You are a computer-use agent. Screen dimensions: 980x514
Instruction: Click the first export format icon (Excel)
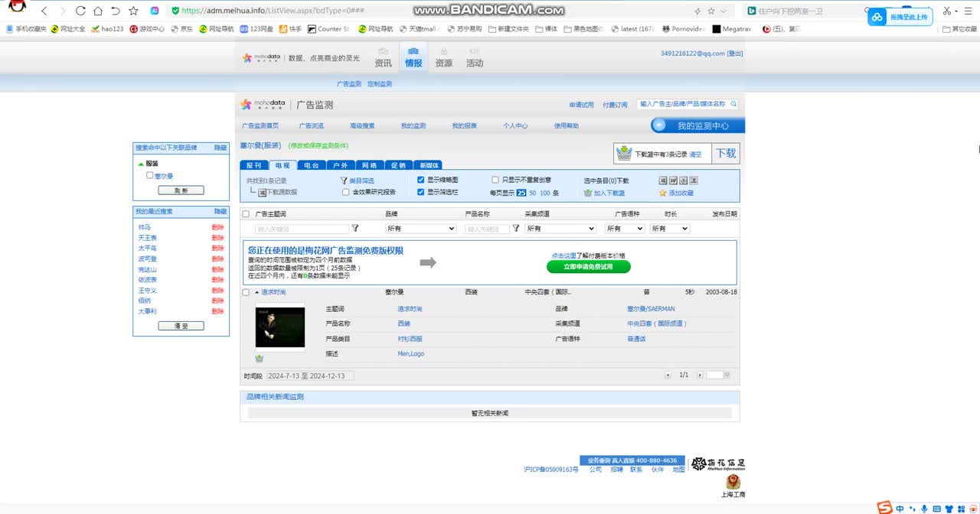663,181
